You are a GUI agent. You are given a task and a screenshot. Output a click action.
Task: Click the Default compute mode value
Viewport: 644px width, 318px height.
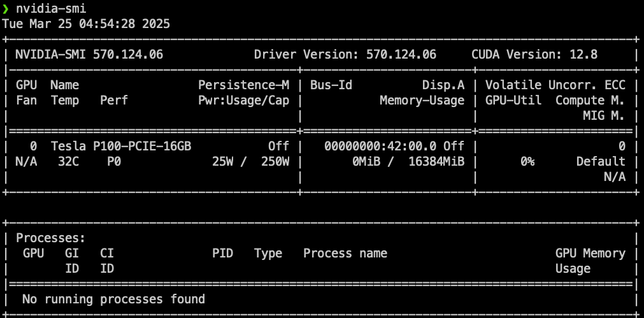coord(601,162)
